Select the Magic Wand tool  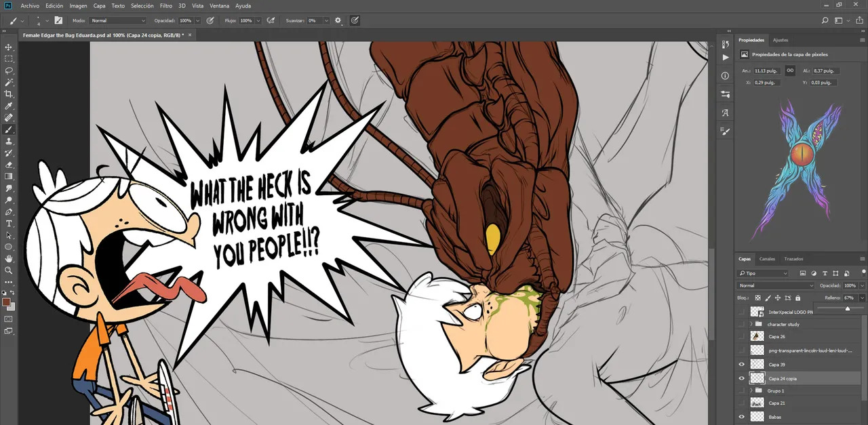coord(9,82)
